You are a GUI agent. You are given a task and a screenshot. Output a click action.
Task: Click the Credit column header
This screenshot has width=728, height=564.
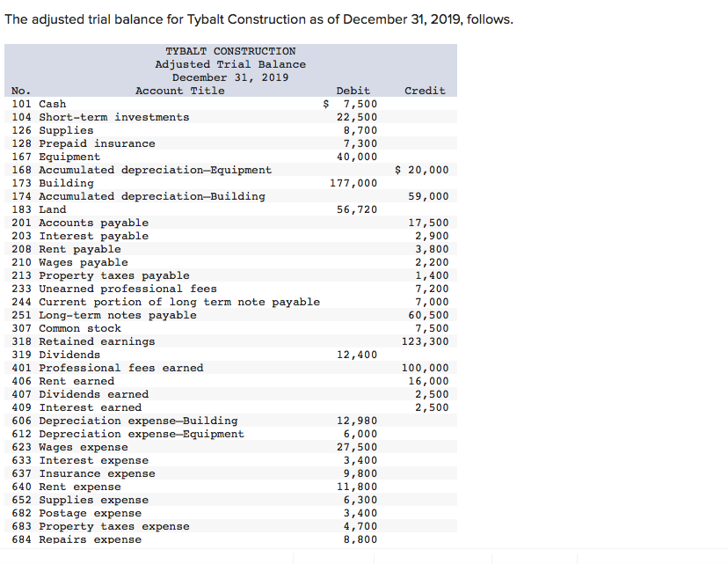point(425,90)
